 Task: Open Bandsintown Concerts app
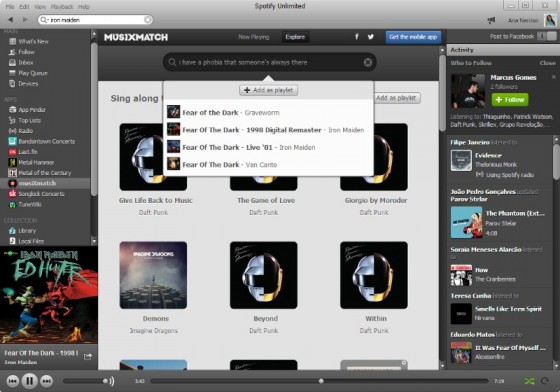point(46,141)
